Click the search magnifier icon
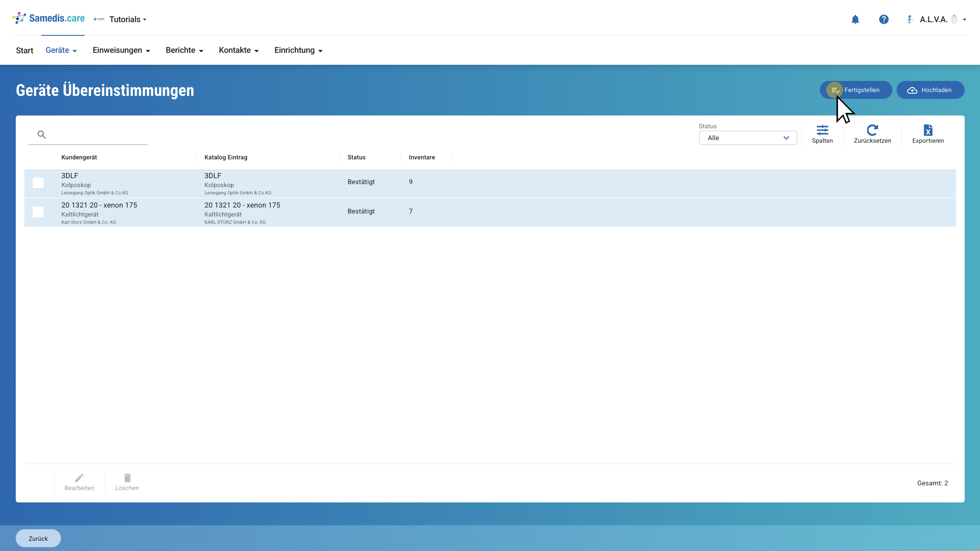The width and height of the screenshot is (980, 551). click(x=42, y=135)
